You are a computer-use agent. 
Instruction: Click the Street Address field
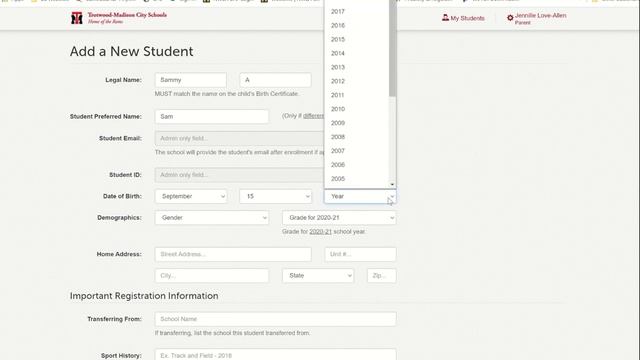233,254
